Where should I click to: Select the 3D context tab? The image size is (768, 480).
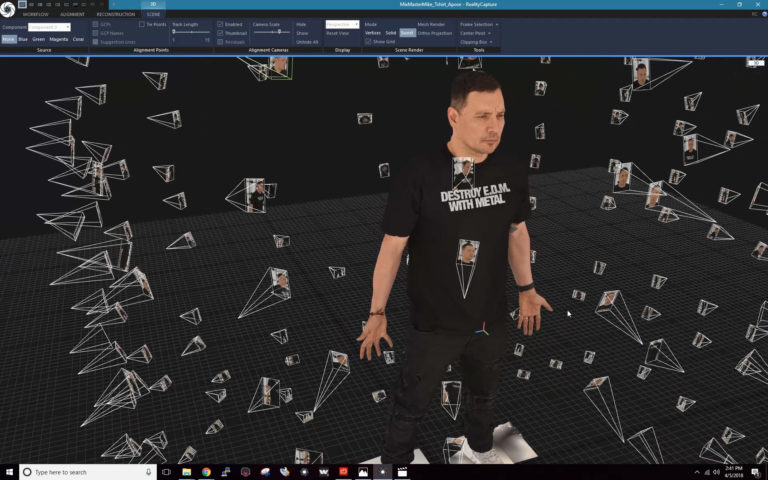[x=153, y=4]
